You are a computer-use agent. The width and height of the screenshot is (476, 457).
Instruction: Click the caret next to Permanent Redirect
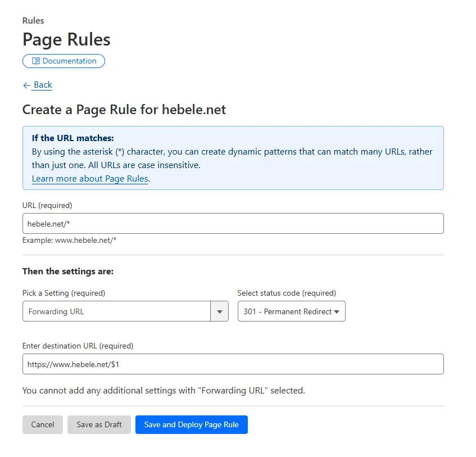pos(337,312)
